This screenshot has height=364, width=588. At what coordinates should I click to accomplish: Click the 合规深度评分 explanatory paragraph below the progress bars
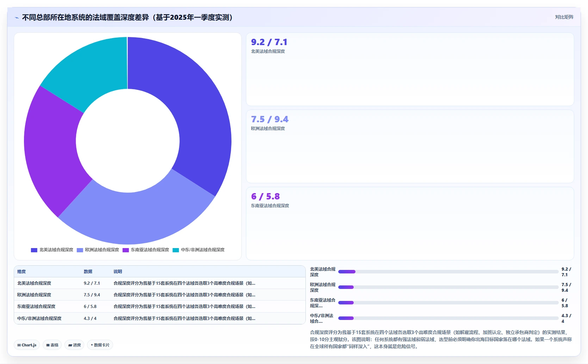click(x=441, y=339)
